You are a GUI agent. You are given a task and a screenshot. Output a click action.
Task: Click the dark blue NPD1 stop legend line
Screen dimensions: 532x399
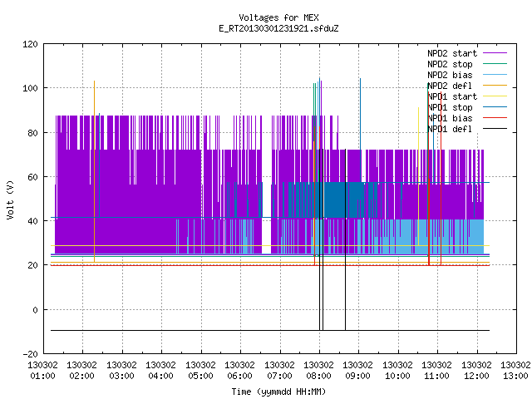(495, 107)
